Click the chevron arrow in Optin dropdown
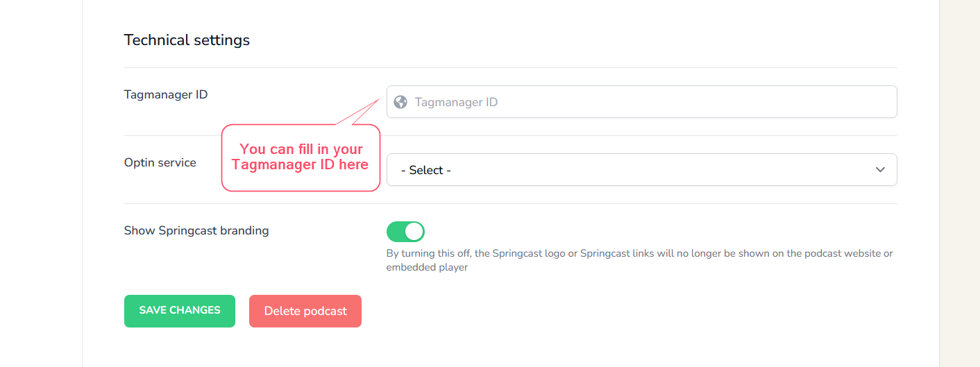 click(x=880, y=170)
